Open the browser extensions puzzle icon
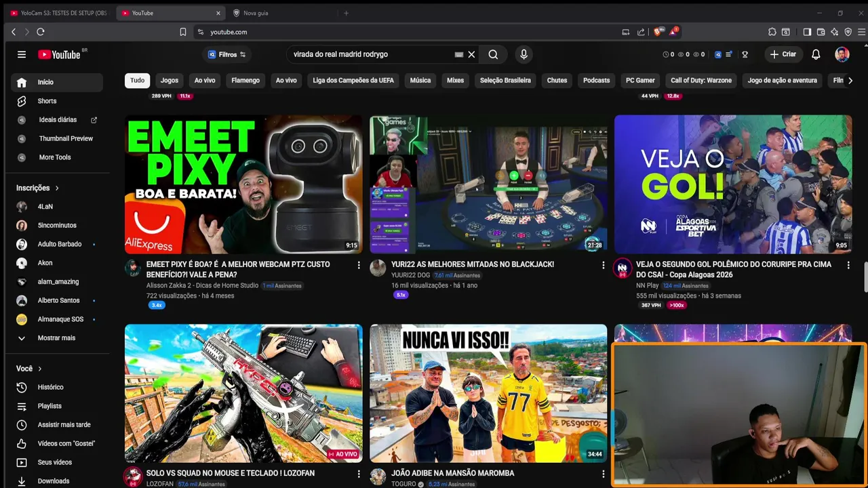 coord(772,32)
